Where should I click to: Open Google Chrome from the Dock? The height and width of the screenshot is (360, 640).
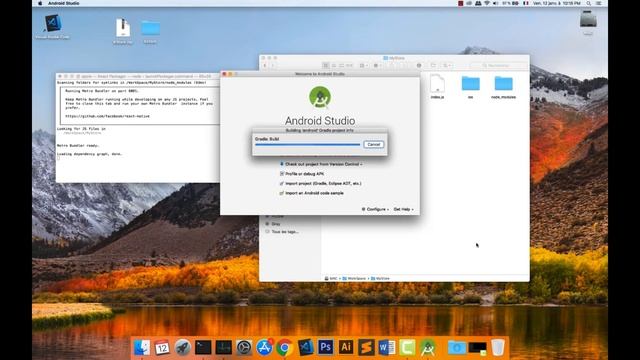pos(284,347)
